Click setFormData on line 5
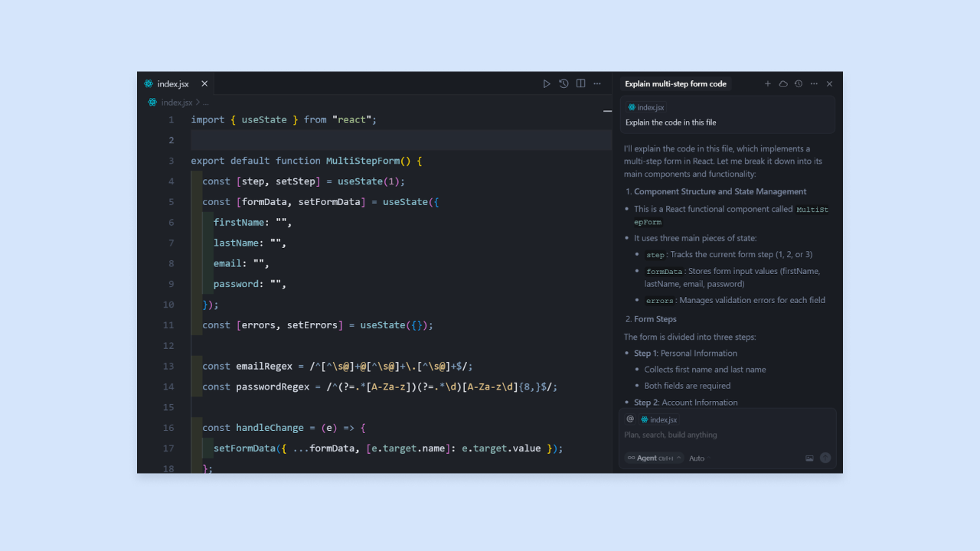980x551 pixels. [x=329, y=202]
